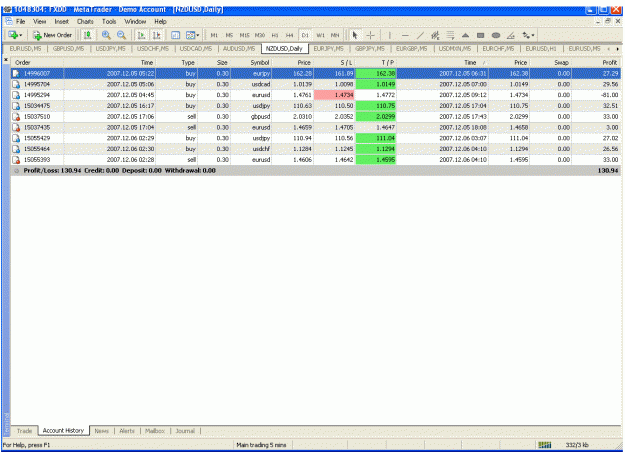Viewport: 625px width, 452px height.
Task: Open the Window menu
Action: [135, 22]
